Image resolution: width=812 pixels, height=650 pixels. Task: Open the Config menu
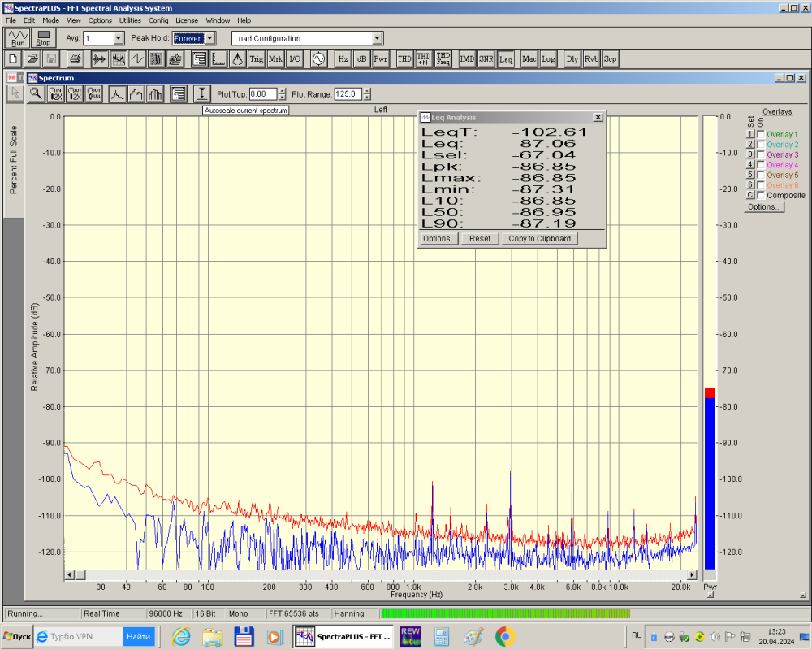(158, 19)
